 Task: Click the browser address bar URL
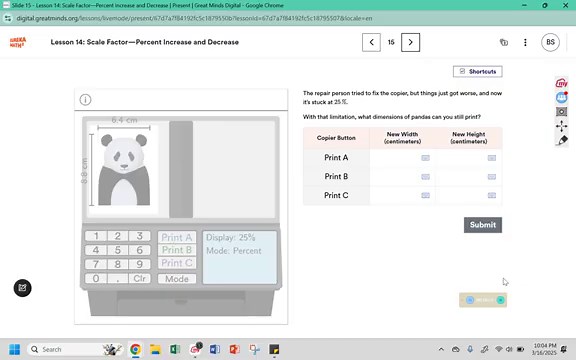pyautogui.click(x=194, y=18)
